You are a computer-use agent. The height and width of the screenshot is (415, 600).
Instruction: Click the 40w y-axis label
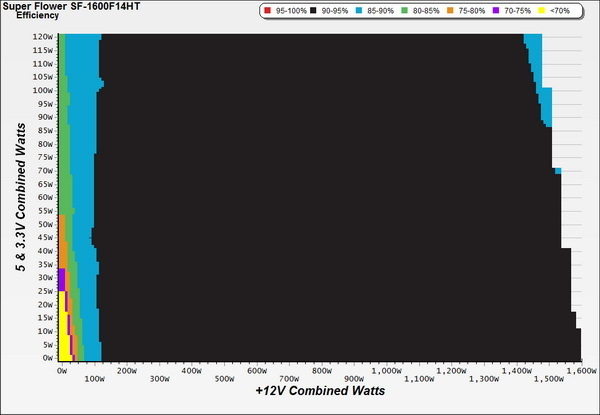(x=45, y=251)
